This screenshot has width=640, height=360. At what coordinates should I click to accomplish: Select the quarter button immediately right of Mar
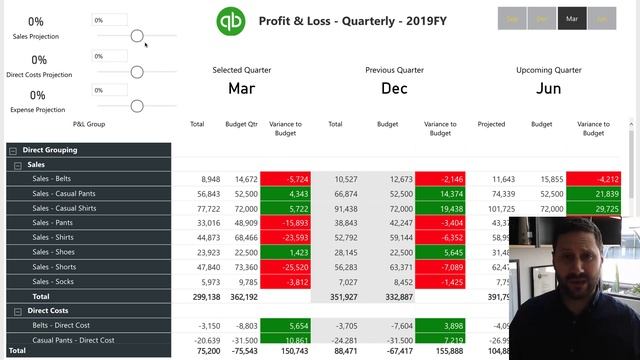(602, 18)
